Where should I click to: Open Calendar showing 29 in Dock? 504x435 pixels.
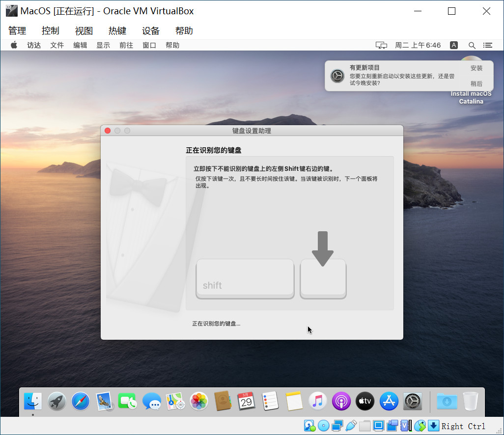point(246,401)
